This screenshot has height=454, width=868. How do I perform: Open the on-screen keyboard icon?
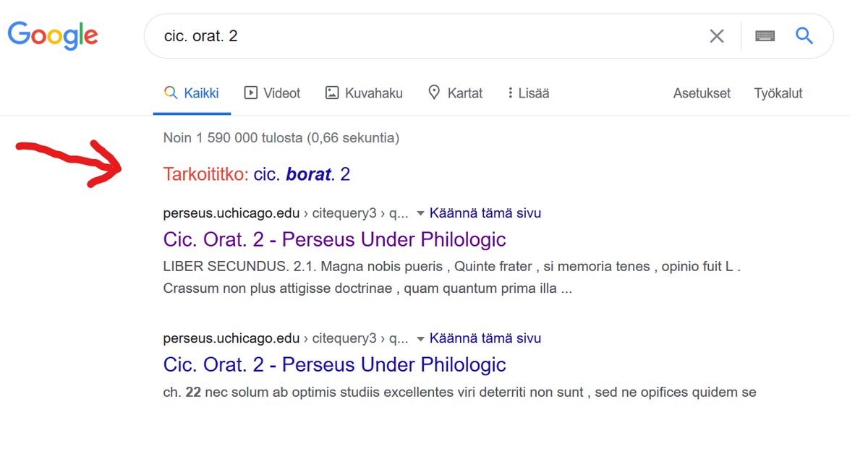point(765,36)
